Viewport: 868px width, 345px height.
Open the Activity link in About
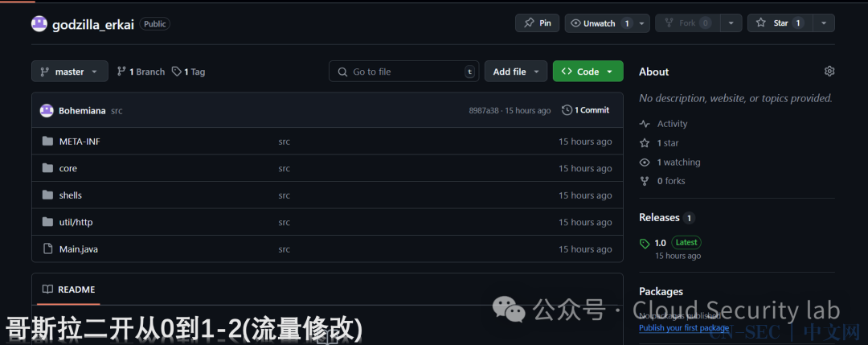click(663, 124)
